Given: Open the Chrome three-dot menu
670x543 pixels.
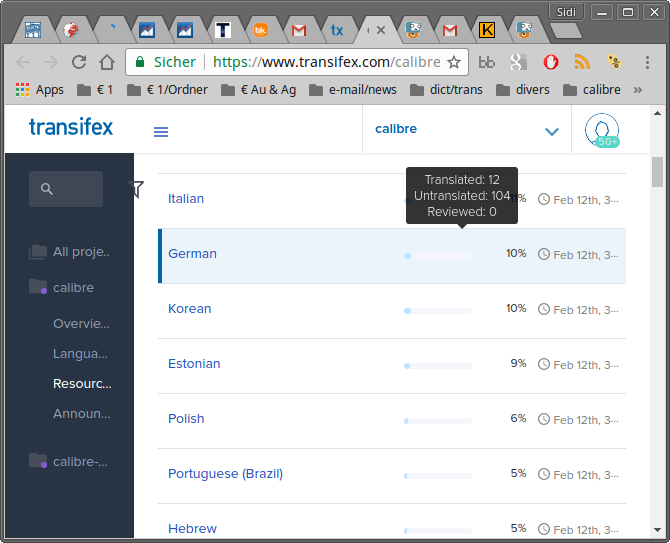Looking at the screenshot, I should (x=647, y=62).
